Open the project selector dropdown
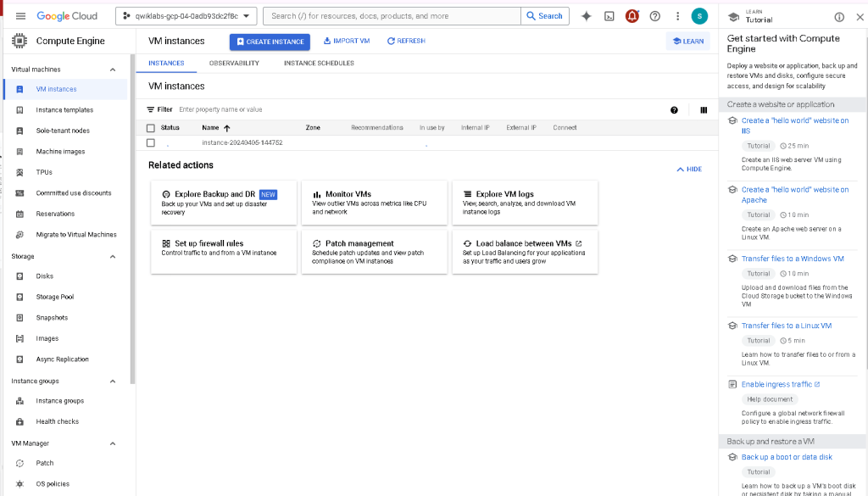868x496 pixels. (x=186, y=16)
